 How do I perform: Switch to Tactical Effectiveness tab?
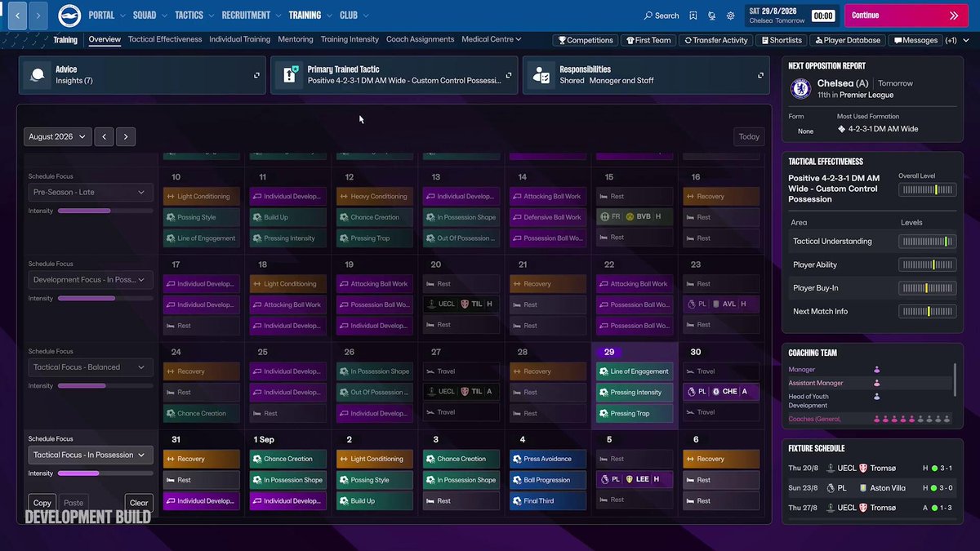(x=165, y=39)
